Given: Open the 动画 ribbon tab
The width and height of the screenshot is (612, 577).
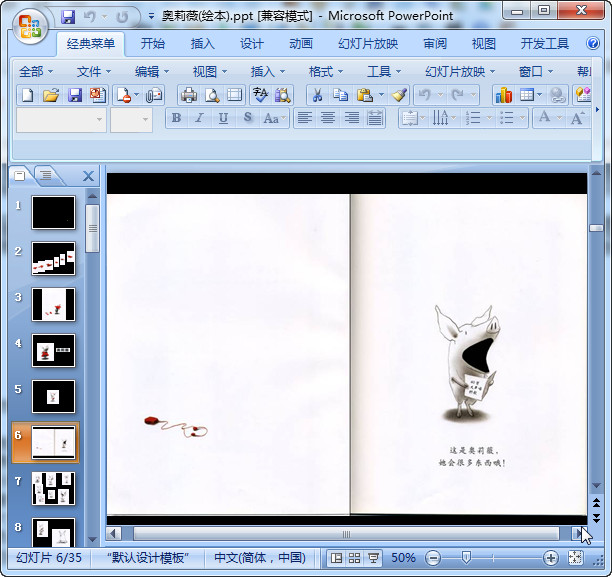Looking at the screenshot, I should (x=301, y=44).
